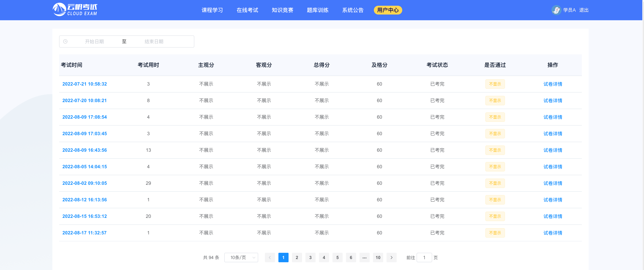Click 不显示 tag in 2022-07-21 row

coord(495,84)
